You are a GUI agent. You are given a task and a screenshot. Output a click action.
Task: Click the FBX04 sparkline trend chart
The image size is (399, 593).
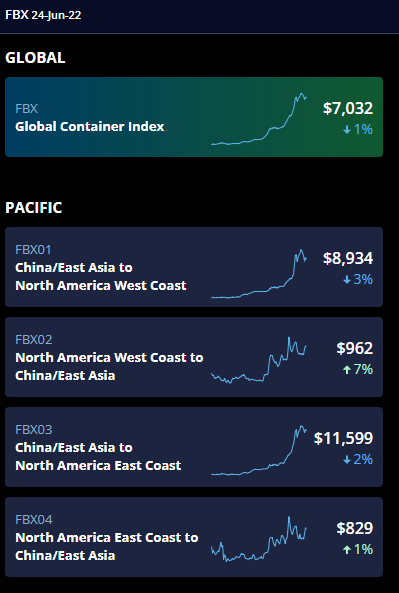[x=259, y=539]
